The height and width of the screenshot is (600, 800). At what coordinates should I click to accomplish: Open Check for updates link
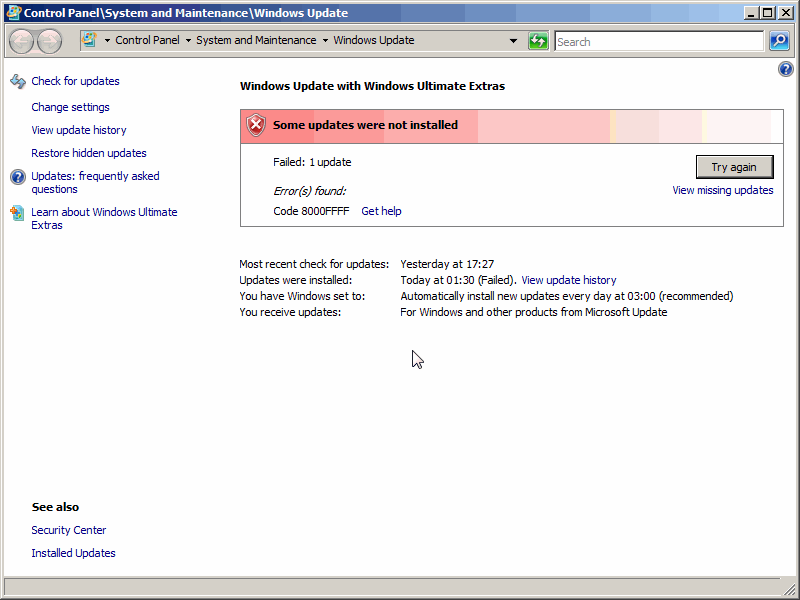(75, 81)
